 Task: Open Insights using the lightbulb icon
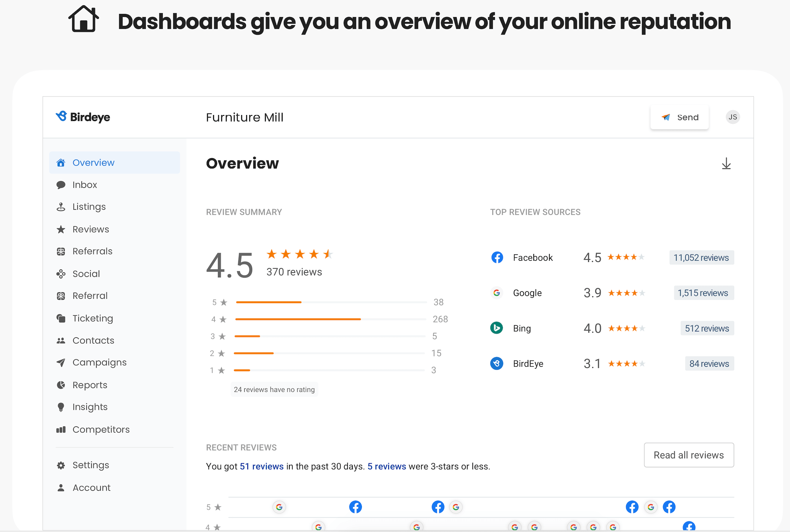(x=61, y=407)
